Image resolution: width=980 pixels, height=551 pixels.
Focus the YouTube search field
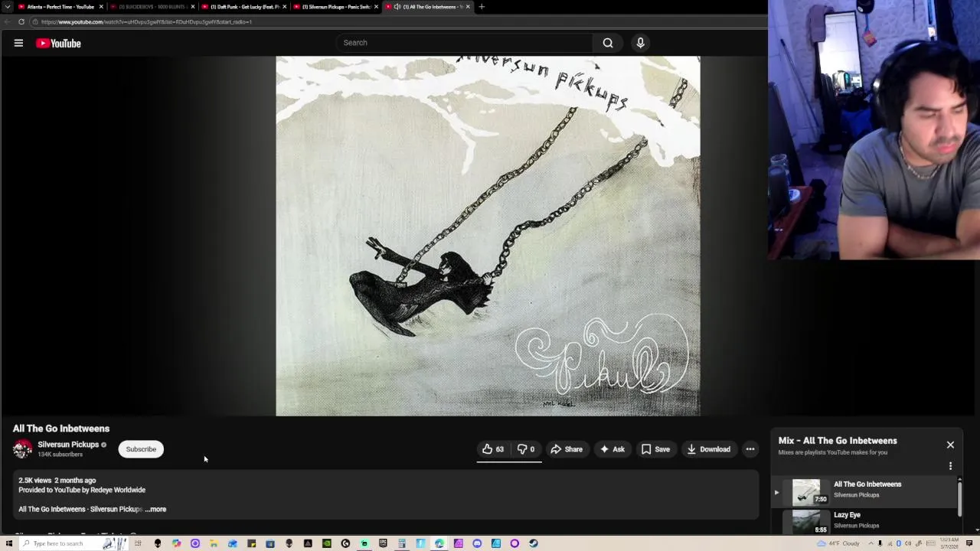[464, 43]
